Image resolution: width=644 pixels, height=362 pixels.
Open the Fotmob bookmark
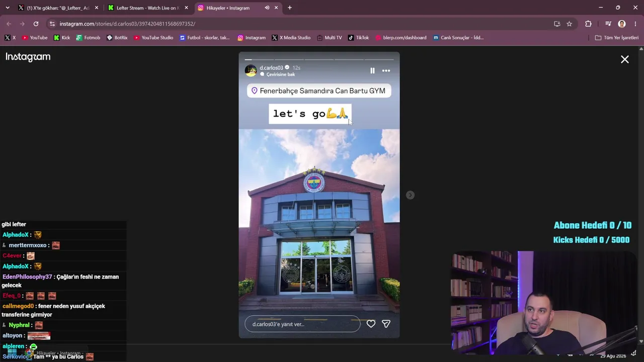(88, 38)
